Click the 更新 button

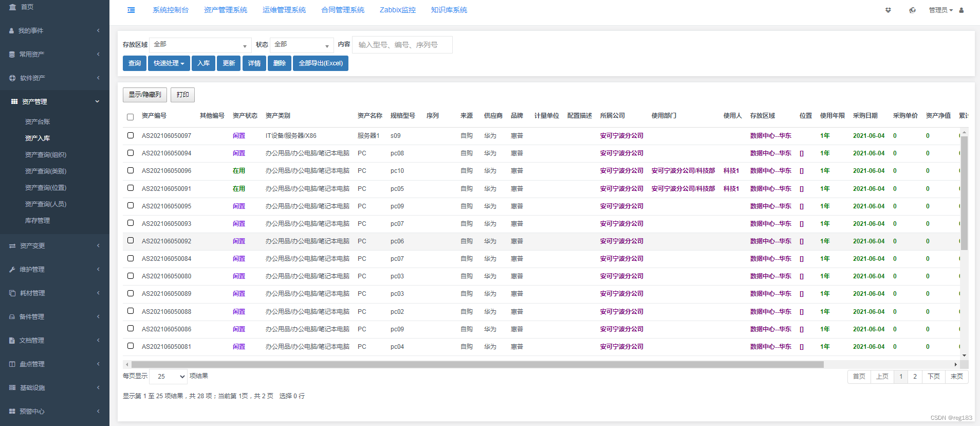(x=229, y=63)
